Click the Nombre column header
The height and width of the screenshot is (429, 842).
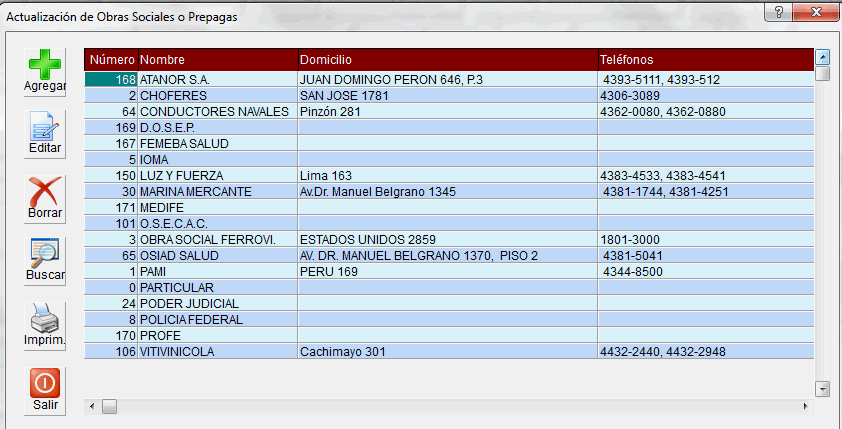click(218, 60)
